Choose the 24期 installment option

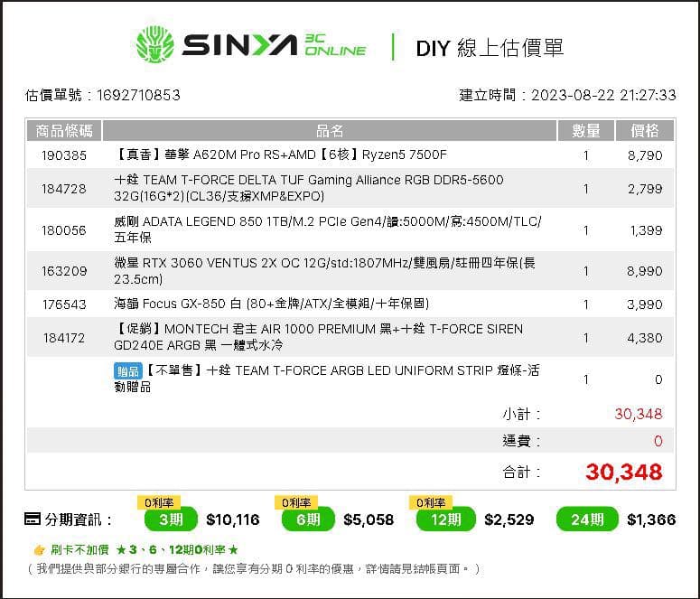[x=587, y=520]
